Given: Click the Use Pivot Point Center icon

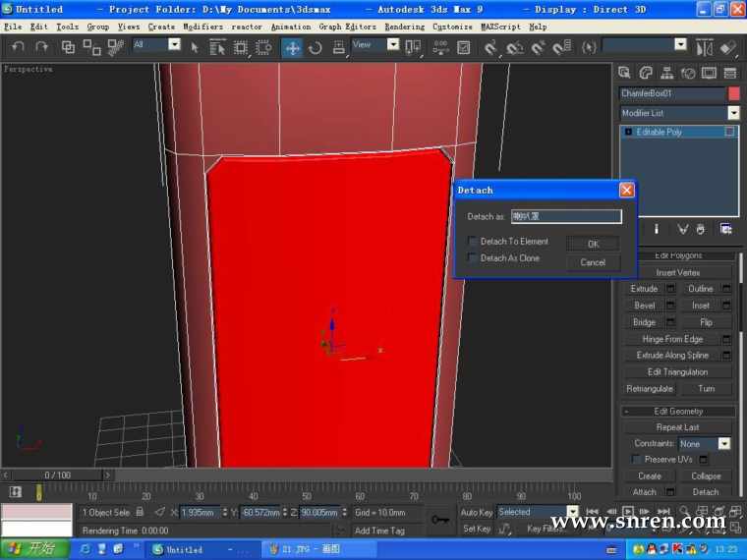Looking at the screenshot, I should coord(413,47).
